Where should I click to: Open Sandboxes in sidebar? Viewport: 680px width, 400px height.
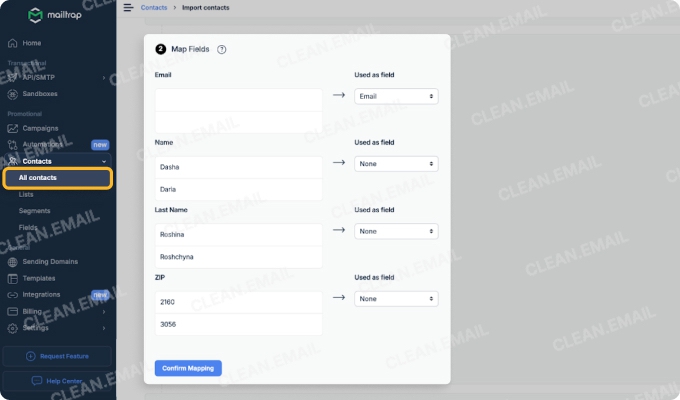point(40,94)
